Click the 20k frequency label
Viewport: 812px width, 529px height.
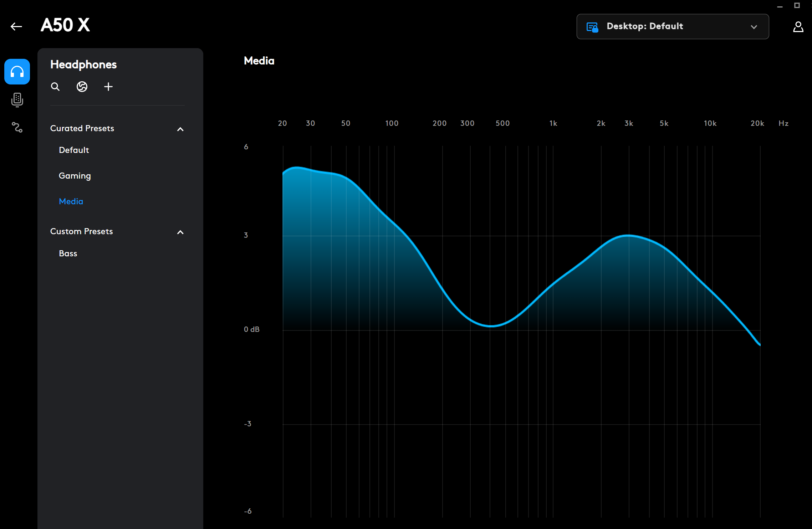(x=757, y=123)
